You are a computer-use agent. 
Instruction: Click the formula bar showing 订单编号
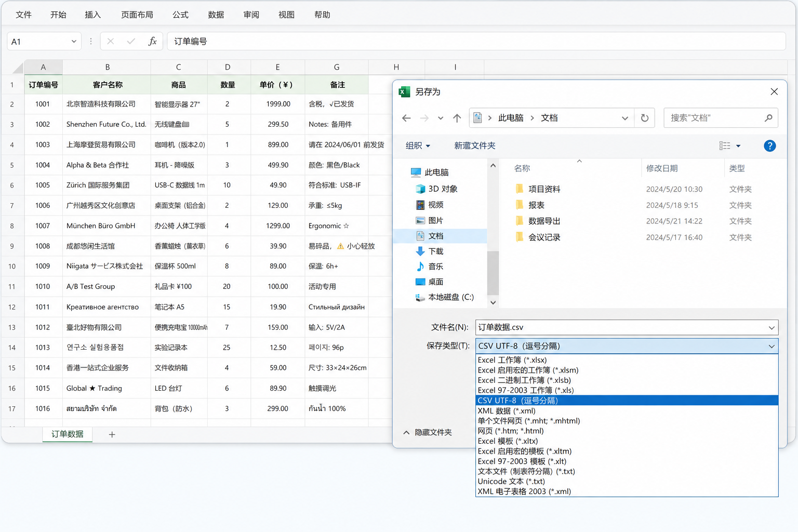476,42
